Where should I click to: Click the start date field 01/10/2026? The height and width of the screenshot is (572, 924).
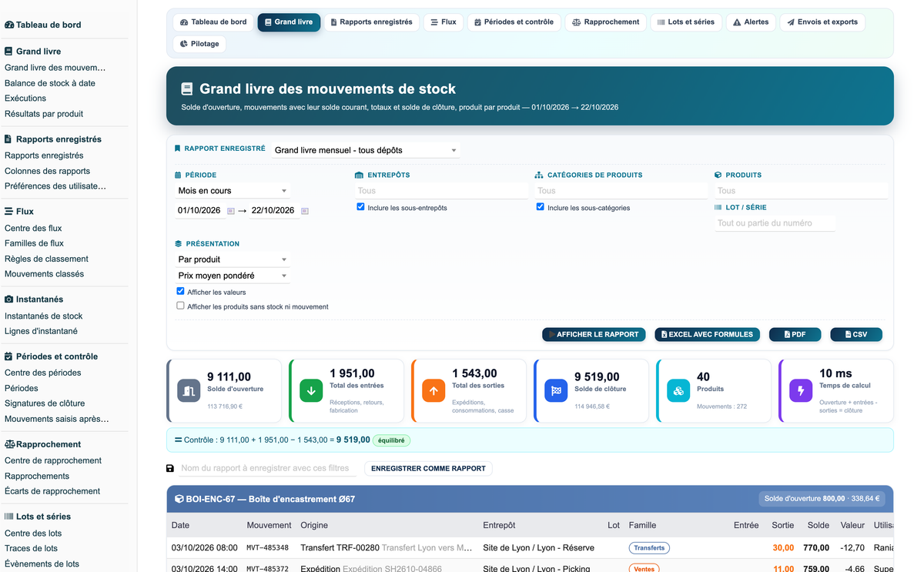pyautogui.click(x=199, y=211)
